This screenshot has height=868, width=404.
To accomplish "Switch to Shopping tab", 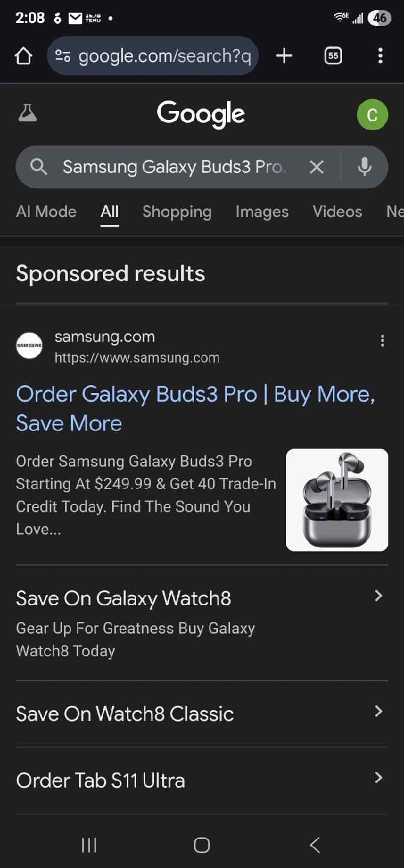I will pyautogui.click(x=176, y=212).
